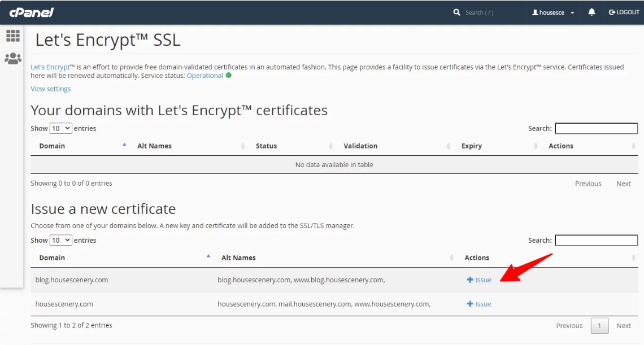Image resolution: width=644 pixels, height=345 pixels.
Task: Issue certificate for blog.housescenery.com
Action: [x=479, y=280]
